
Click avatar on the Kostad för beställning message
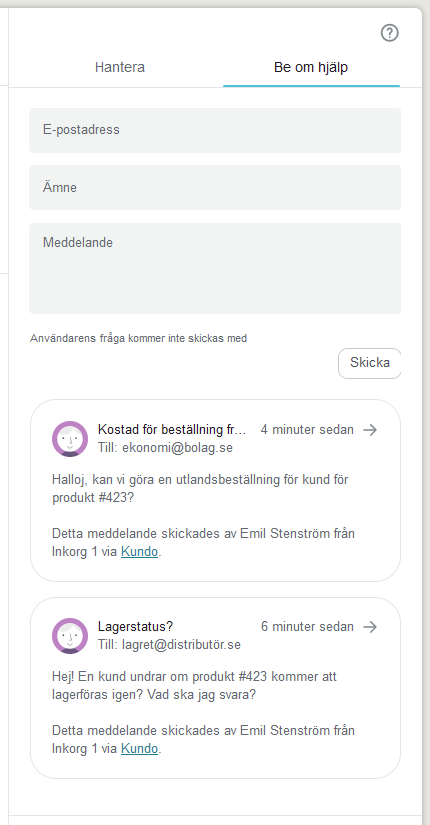click(70, 439)
